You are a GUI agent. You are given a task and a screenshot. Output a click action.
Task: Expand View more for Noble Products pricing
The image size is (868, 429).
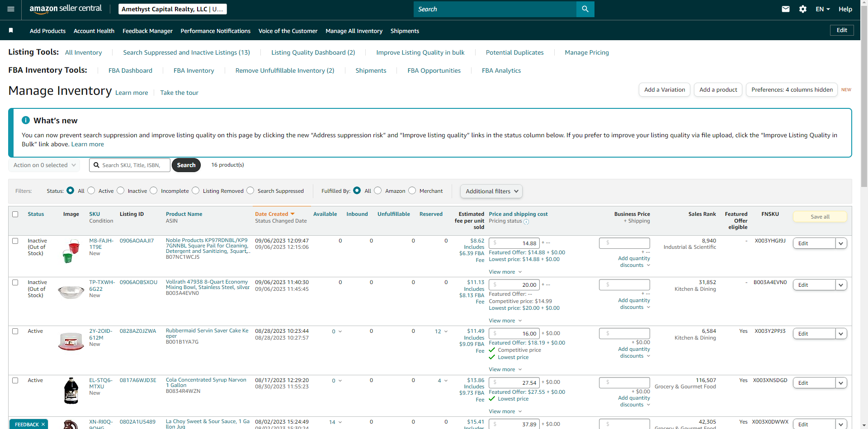pos(505,272)
